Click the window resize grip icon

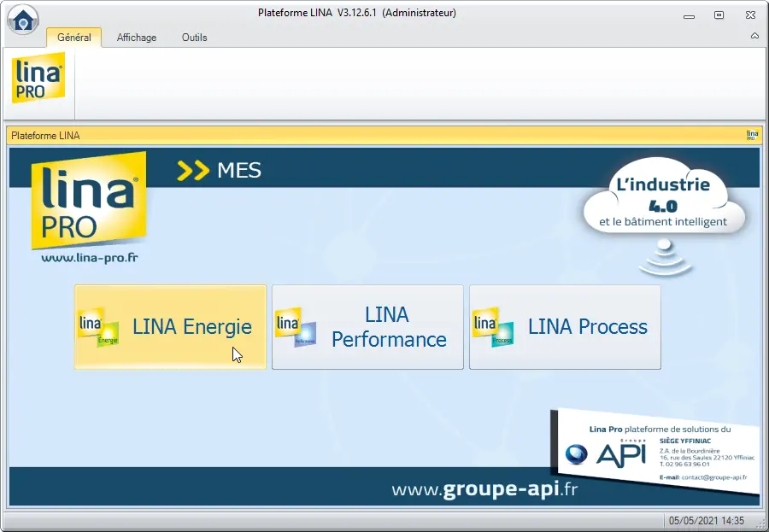(760, 523)
